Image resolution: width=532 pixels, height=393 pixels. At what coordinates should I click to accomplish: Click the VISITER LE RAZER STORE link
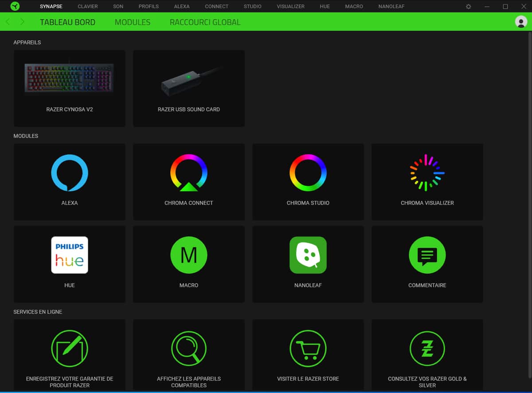[x=308, y=379]
